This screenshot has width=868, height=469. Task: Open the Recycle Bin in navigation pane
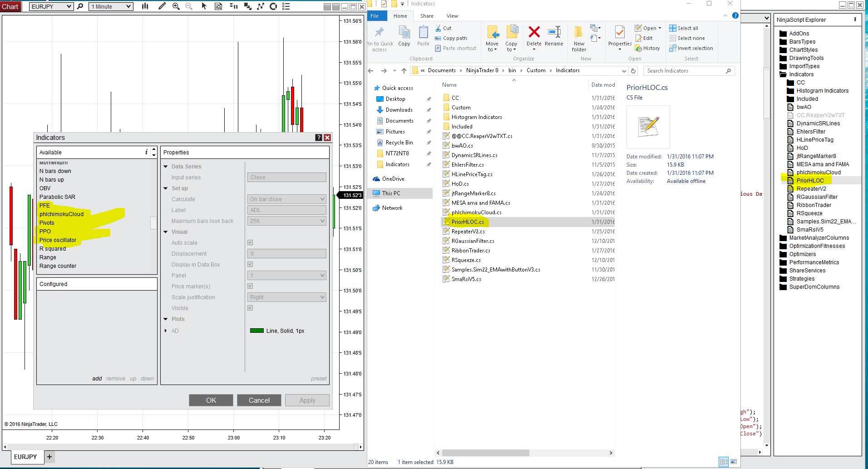click(x=399, y=143)
